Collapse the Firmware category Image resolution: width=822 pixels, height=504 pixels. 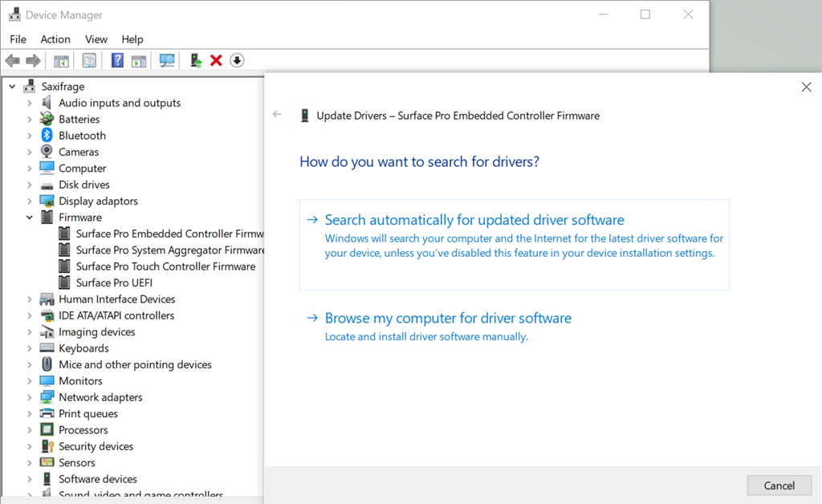30,217
